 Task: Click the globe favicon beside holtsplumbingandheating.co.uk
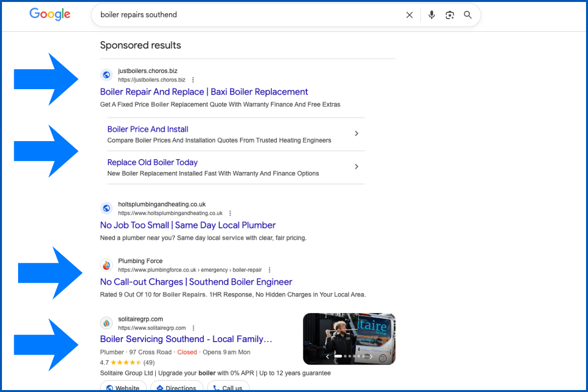pos(106,208)
